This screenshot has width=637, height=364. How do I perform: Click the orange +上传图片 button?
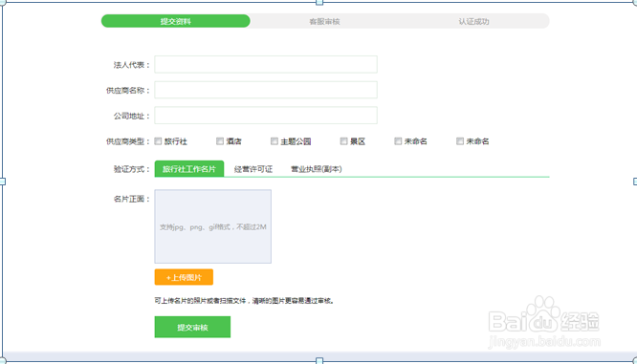click(184, 277)
